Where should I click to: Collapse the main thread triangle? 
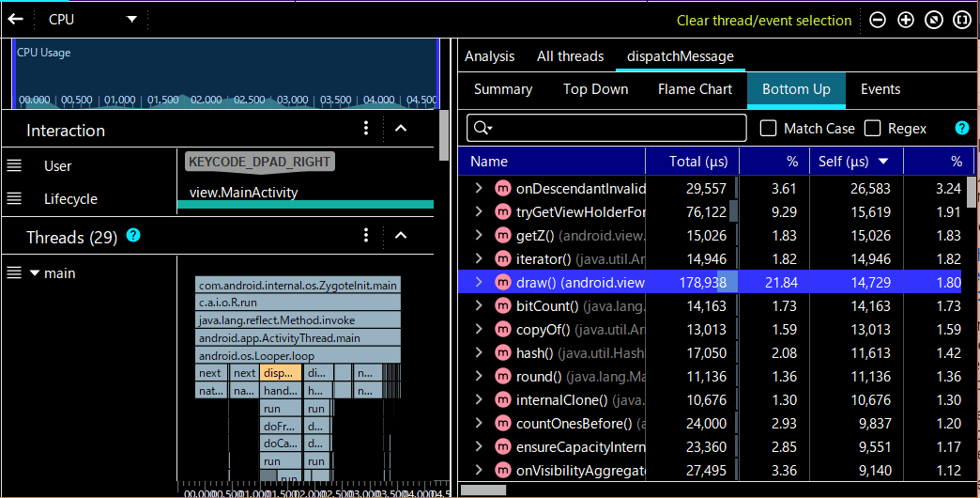pyautogui.click(x=35, y=273)
